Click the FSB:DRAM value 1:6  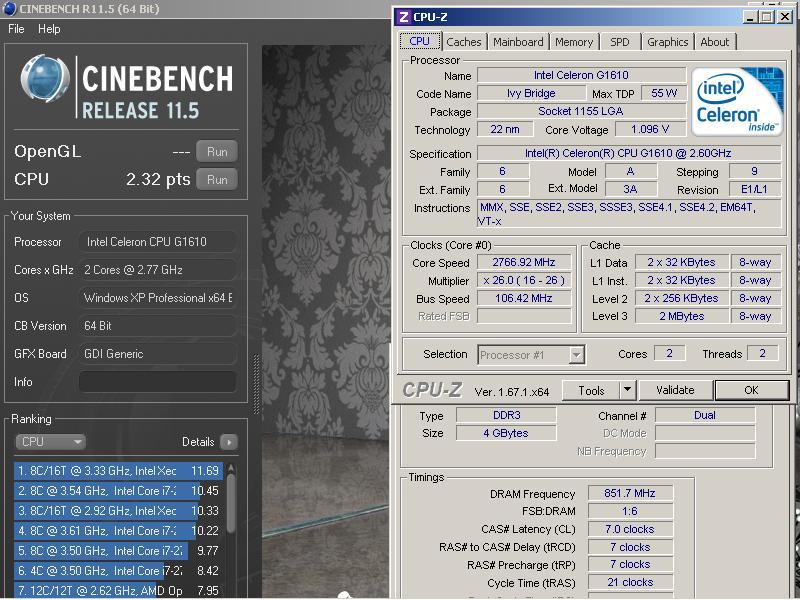pos(630,511)
